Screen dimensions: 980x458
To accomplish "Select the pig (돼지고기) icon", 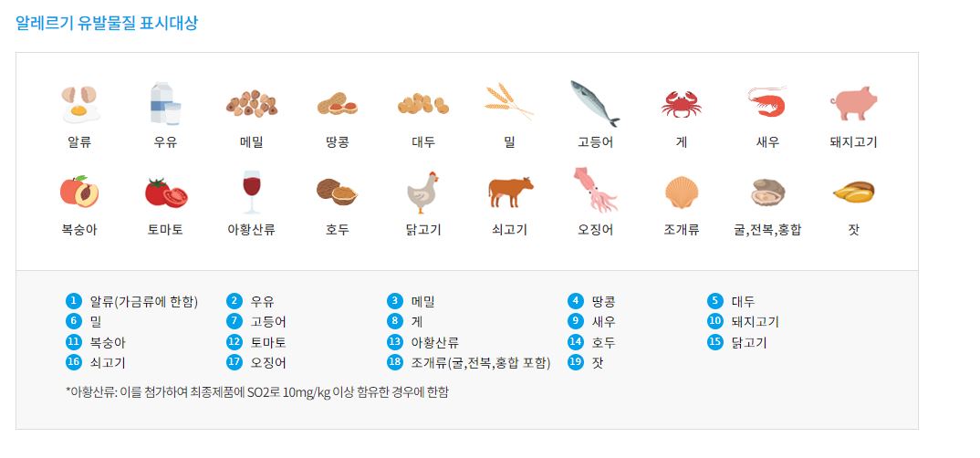I will pyautogui.click(x=853, y=104).
